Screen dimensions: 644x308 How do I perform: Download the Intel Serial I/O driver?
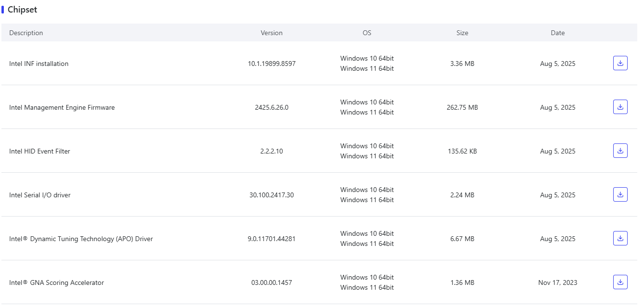click(620, 194)
